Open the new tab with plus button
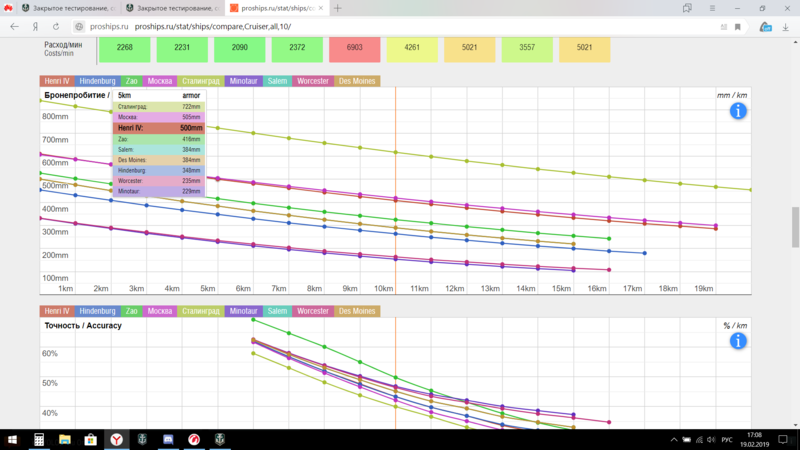This screenshot has height=450, width=800. coord(337,8)
